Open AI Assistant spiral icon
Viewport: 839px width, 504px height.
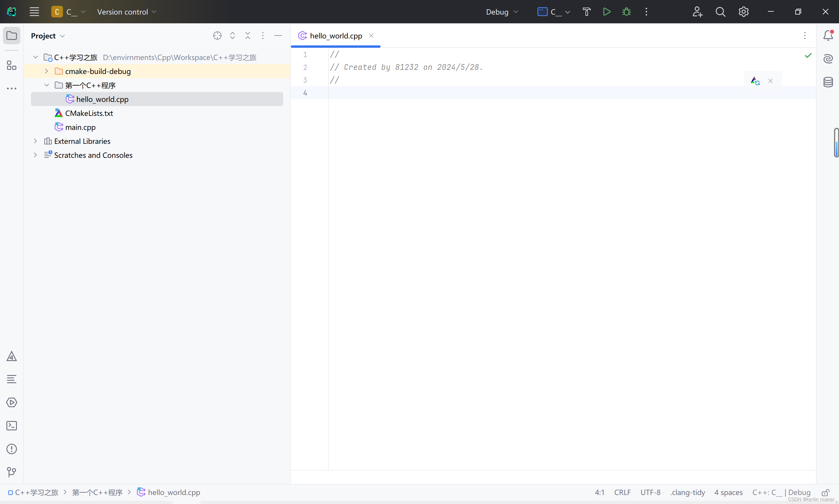coord(828,59)
